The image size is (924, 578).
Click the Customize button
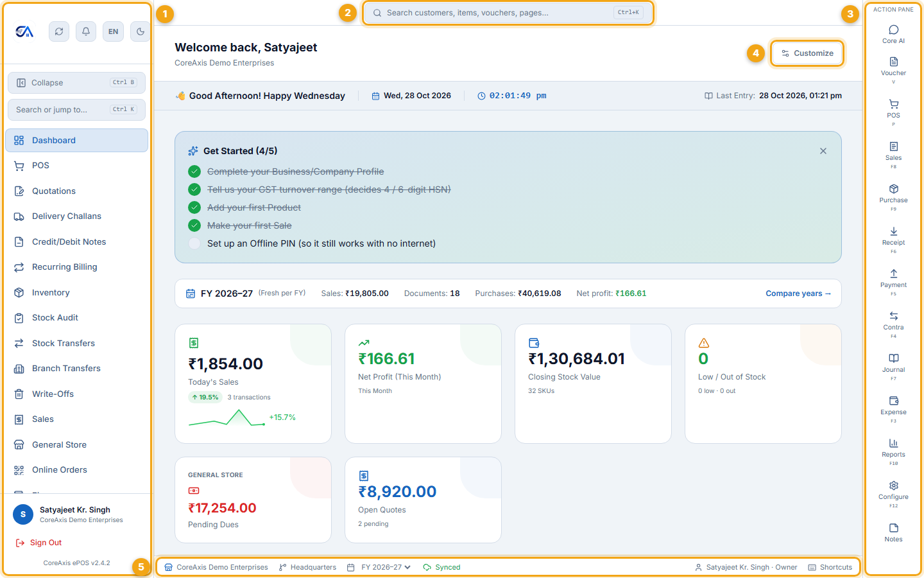tap(807, 53)
